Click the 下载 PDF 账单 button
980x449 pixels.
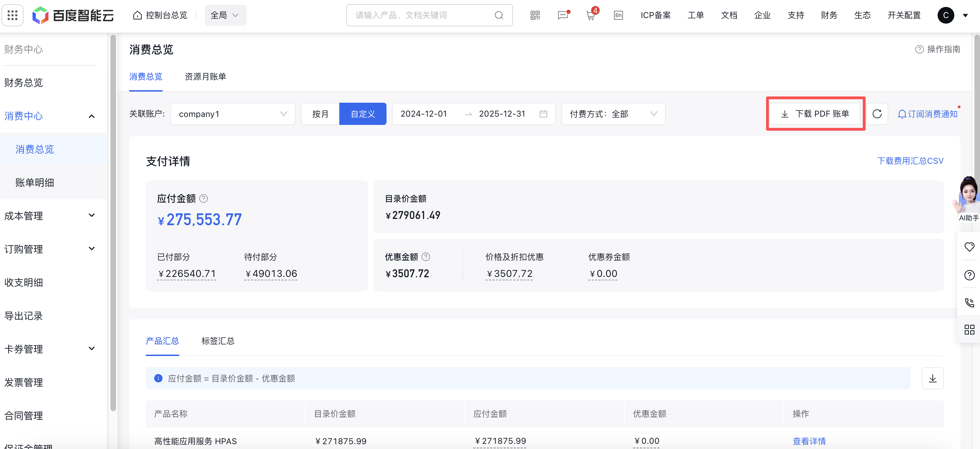(815, 114)
